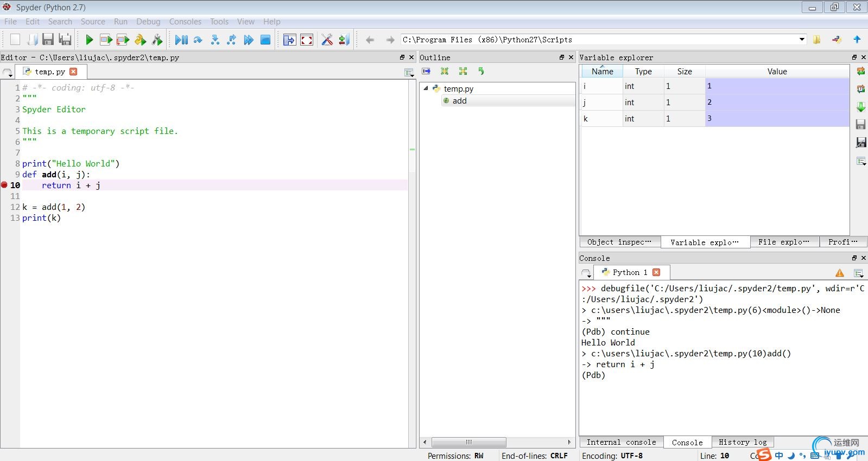Sort variables by the Name column header
Image resolution: width=868 pixels, height=461 pixels.
click(602, 71)
